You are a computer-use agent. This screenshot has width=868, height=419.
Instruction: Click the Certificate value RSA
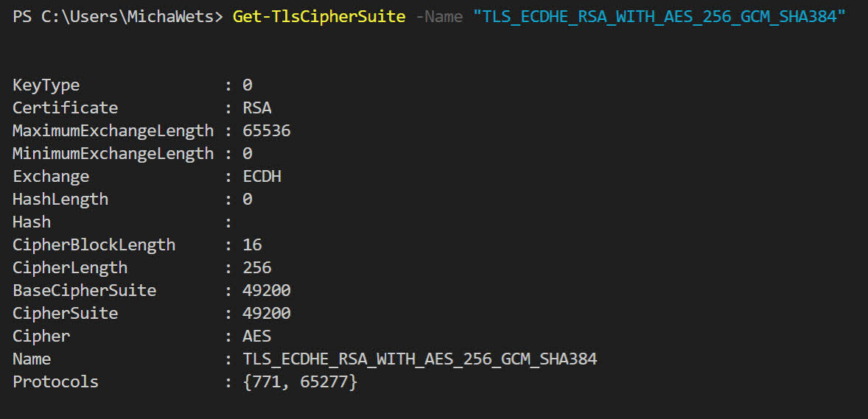click(257, 108)
